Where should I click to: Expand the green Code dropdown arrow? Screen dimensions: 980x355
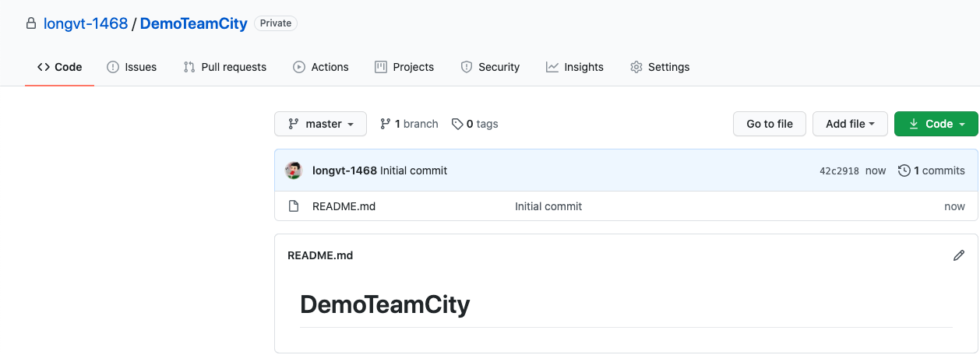[962, 124]
